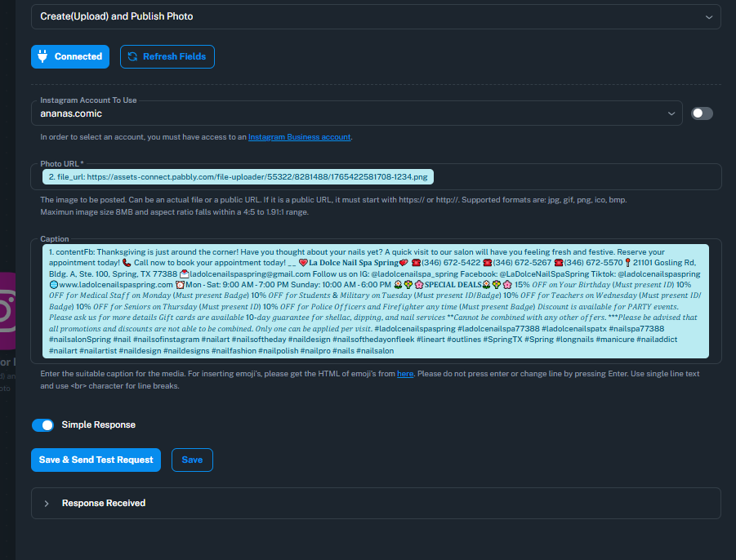Toggle the switch next to Instagram account field
The image size is (736, 560).
702,113
